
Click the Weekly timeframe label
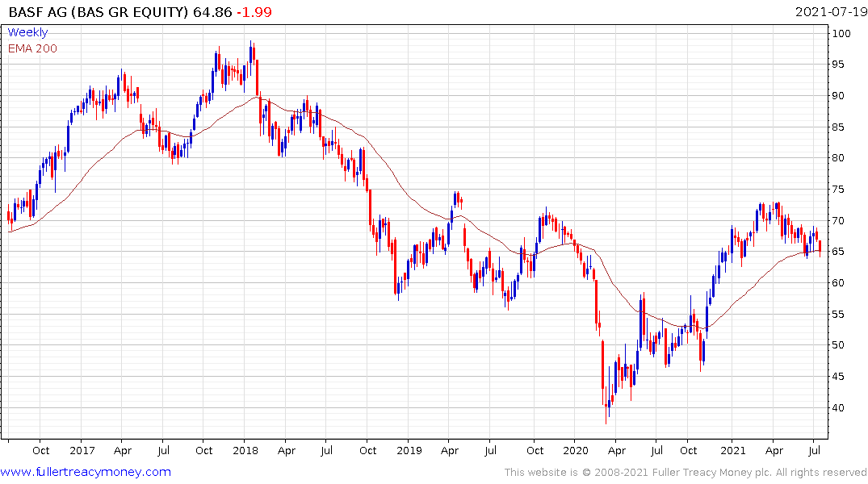27,32
